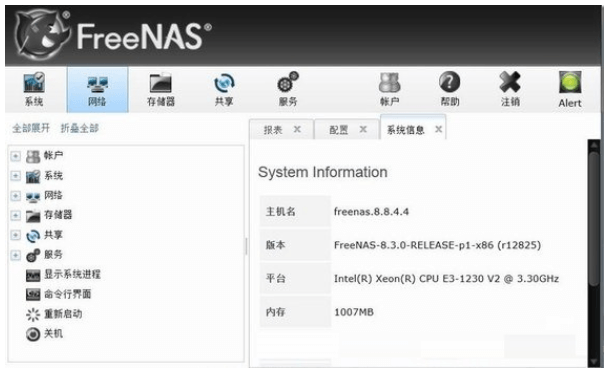This screenshot has width=610, height=375.
Task: Click the FreeNAS-8.3.0-RELEASE version text
Action: click(x=437, y=245)
